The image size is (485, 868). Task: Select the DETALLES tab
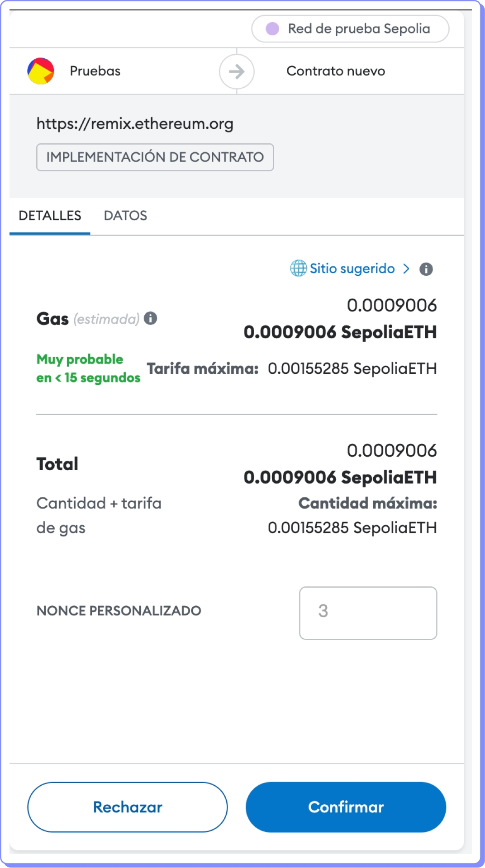pyautogui.click(x=50, y=216)
